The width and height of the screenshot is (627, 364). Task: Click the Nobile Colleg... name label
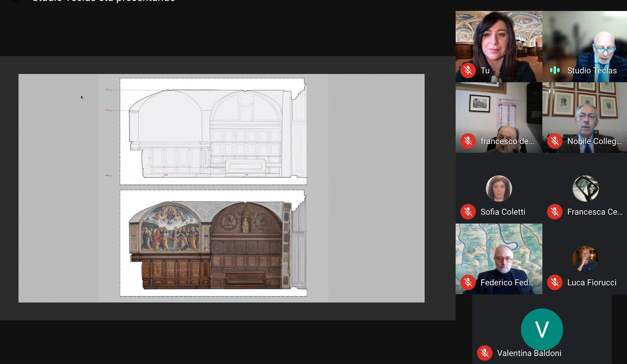tap(594, 141)
